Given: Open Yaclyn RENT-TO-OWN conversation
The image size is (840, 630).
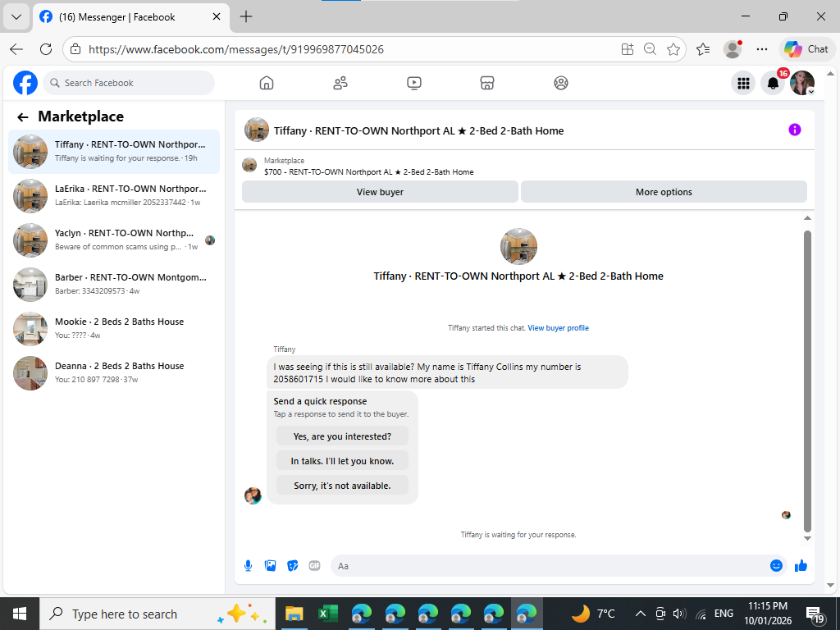Looking at the screenshot, I should coord(113,240).
